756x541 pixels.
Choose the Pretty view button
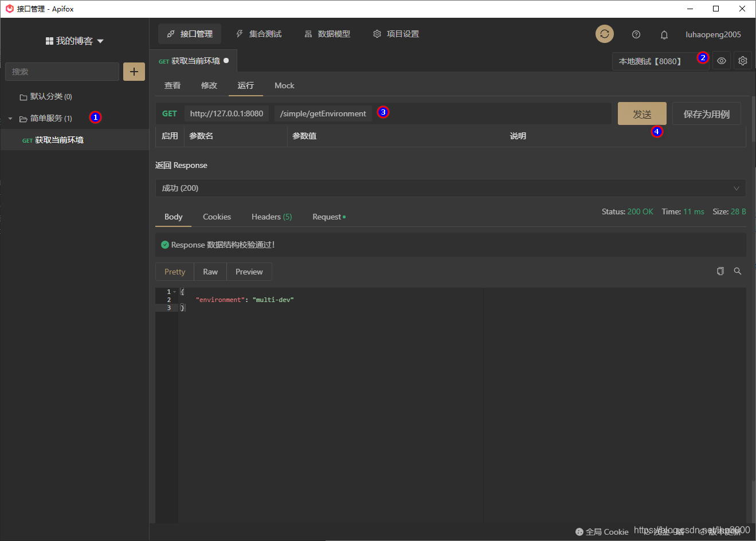(175, 272)
